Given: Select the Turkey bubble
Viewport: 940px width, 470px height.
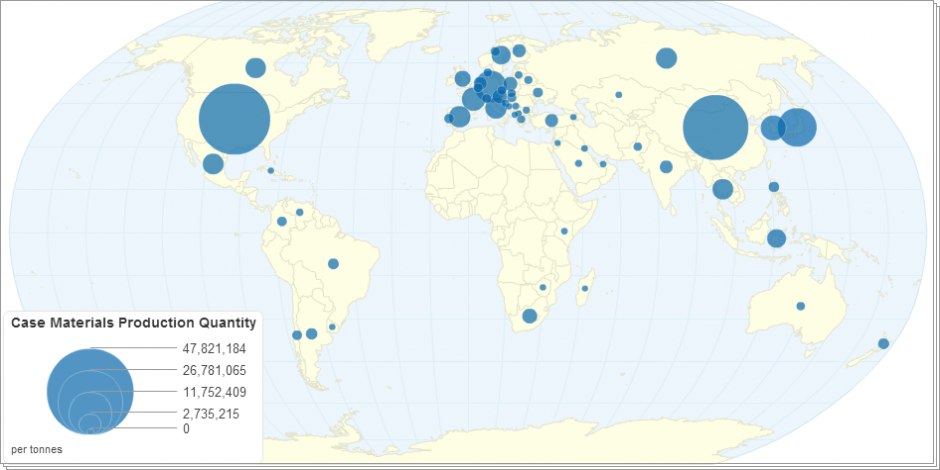Looking at the screenshot, I should [x=551, y=121].
